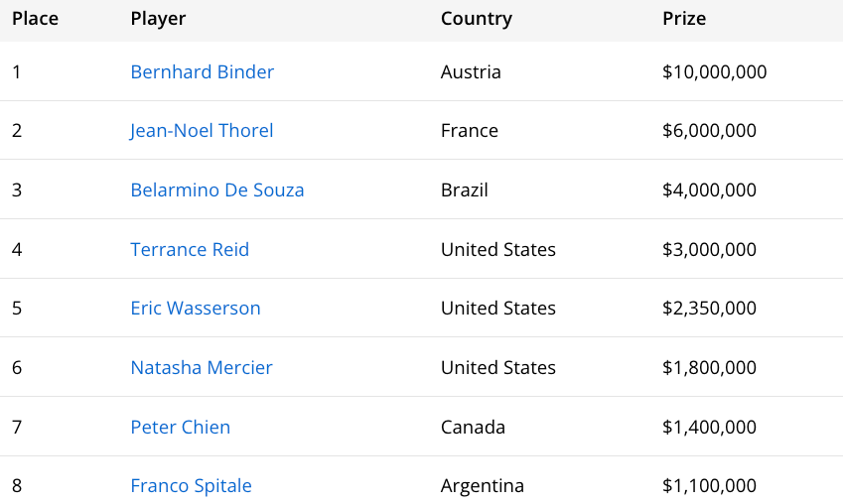Select the Country column header
Screen dimensions: 844x504
pyautogui.click(x=477, y=19)
